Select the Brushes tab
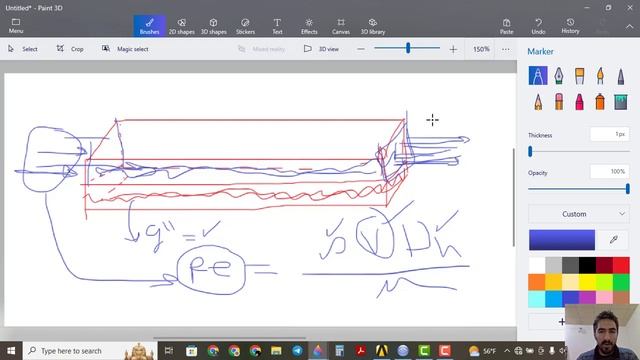The height and width of the screenshot is (360, 640). [149, 26]
